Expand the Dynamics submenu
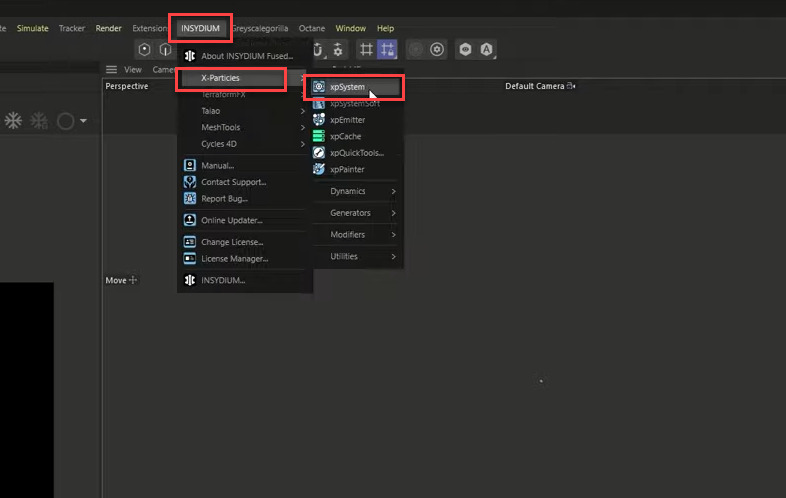Viewport: 786px width, 498px height. 356,191
